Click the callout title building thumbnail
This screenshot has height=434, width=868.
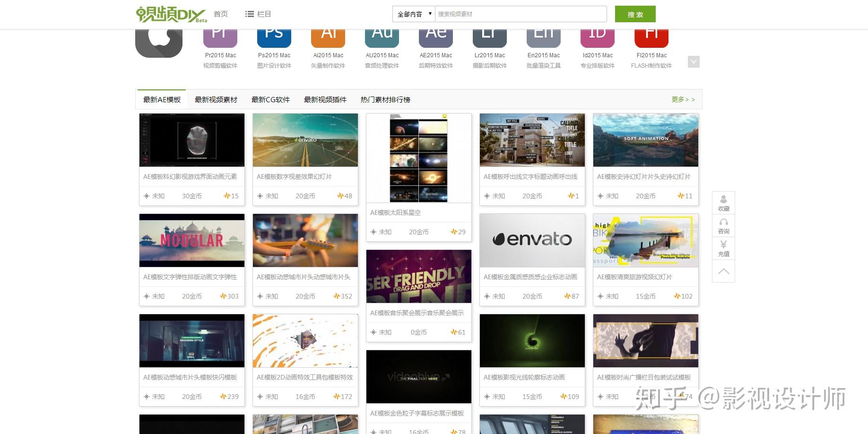pyautogui.click(x=532, y=140)
